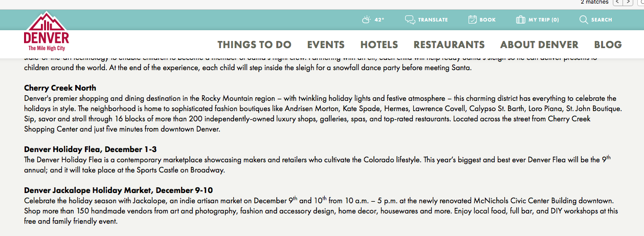Open the Hotels menu
644x236 pixels.
pos(379,45)
